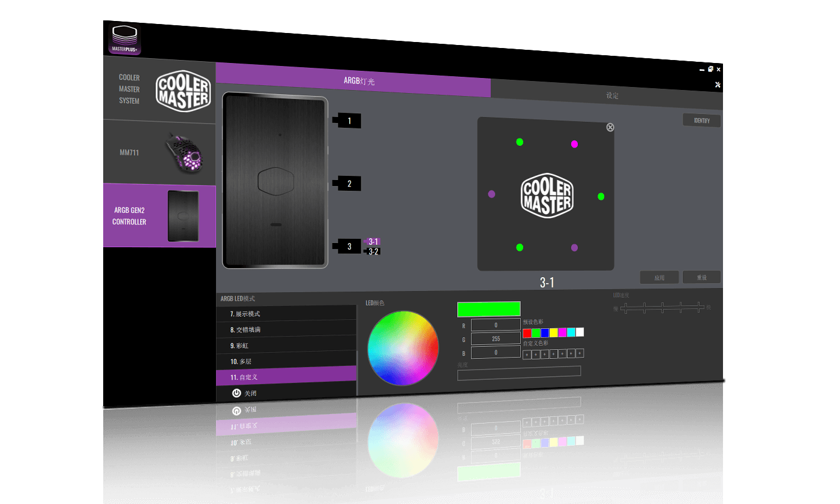Choose mode 9. 彩虹
The height and width of the screenshot is (504, 840).
click(x=286, y=346)
